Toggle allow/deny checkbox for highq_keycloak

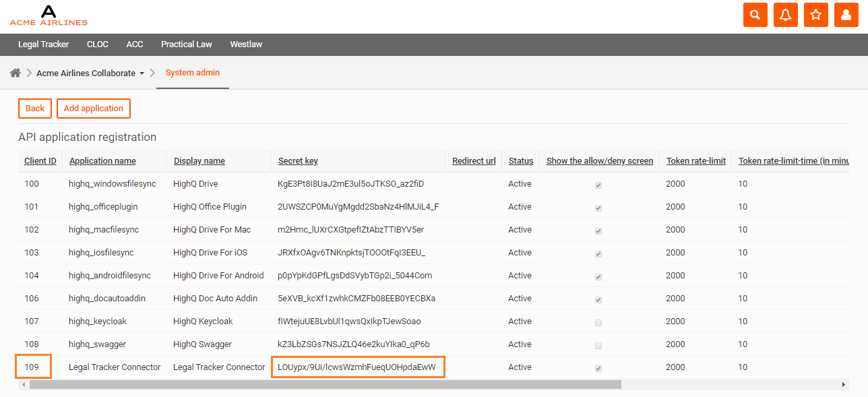pos(598,323)
